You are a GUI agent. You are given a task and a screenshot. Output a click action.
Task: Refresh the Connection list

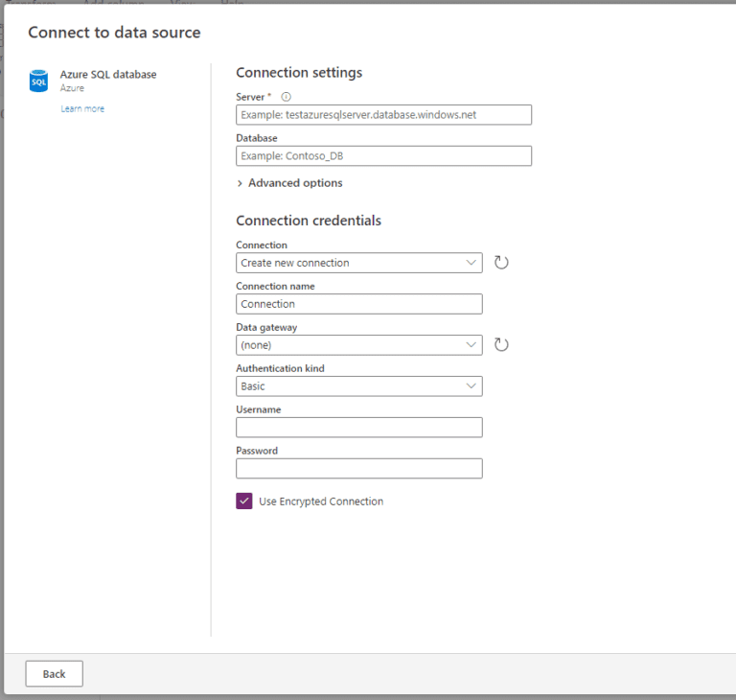pos(501,262)
